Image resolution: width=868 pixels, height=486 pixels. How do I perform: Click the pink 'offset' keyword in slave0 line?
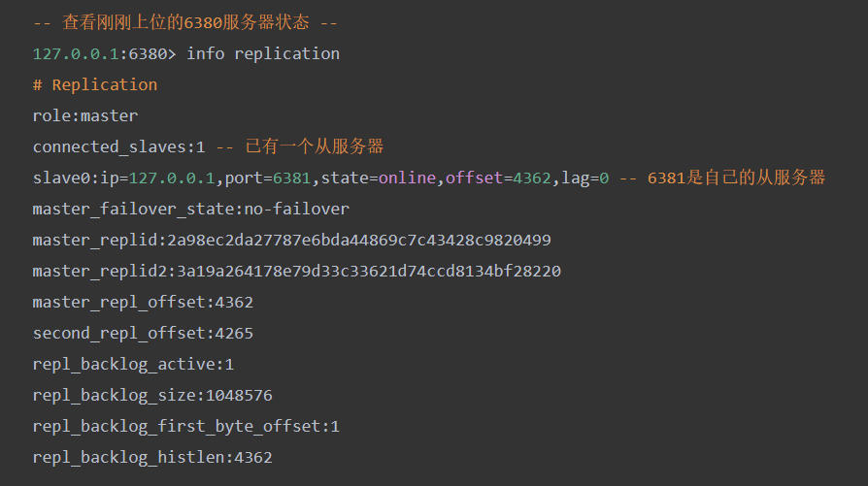(x=474, y=178)
